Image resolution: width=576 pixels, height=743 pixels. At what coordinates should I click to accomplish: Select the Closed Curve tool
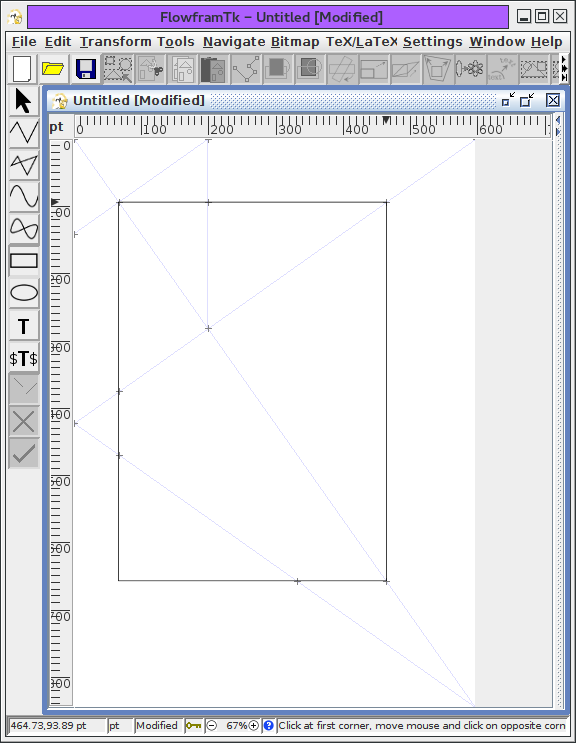click(24, 228)
